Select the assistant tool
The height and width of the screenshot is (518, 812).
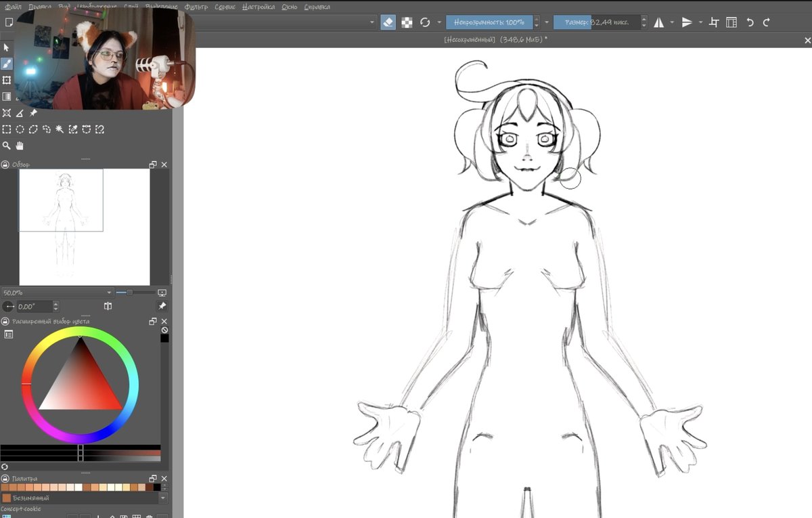point(7,113)
